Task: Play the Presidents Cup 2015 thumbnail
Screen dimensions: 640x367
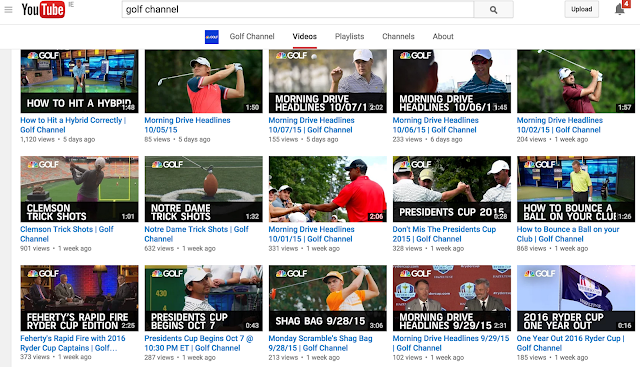Action: tap(452, 189)
